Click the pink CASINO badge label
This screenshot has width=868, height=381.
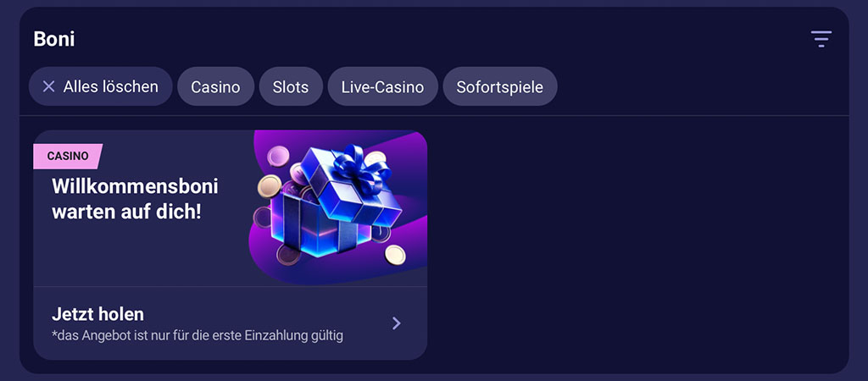(68, 156)
